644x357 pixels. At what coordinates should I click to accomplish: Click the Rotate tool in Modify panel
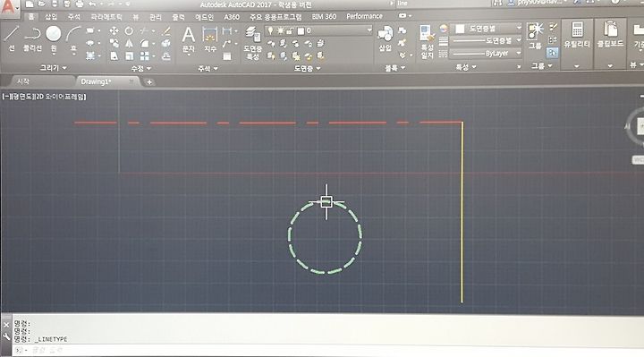[129, 30]
